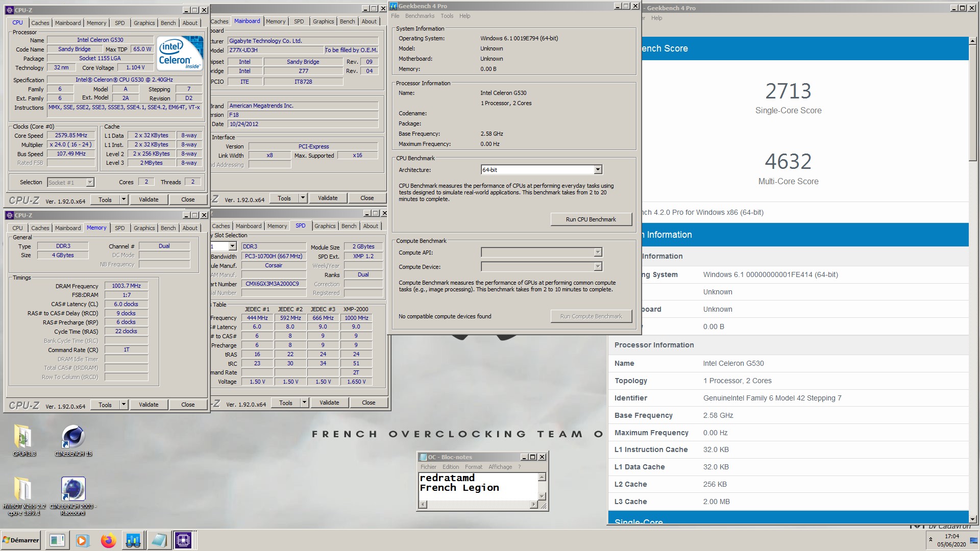Image resolution: width=980 pixels, height=551 pixels.
Task: Switch to Notepad in the taskbar
Action: click(x=159, y=540)
